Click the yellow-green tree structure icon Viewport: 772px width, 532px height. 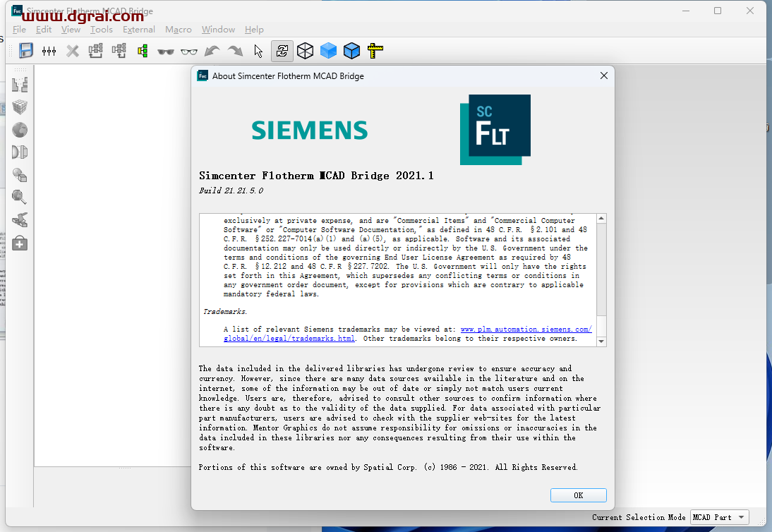pyautogui.click(x=143, y=51)
